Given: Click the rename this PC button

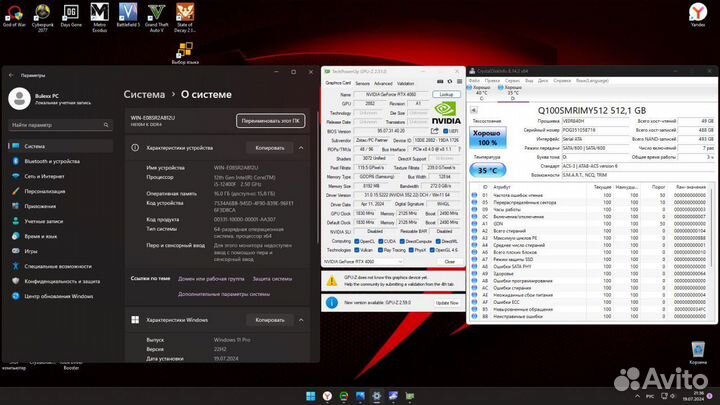Looking at the screenshot, I should [270, 121].
